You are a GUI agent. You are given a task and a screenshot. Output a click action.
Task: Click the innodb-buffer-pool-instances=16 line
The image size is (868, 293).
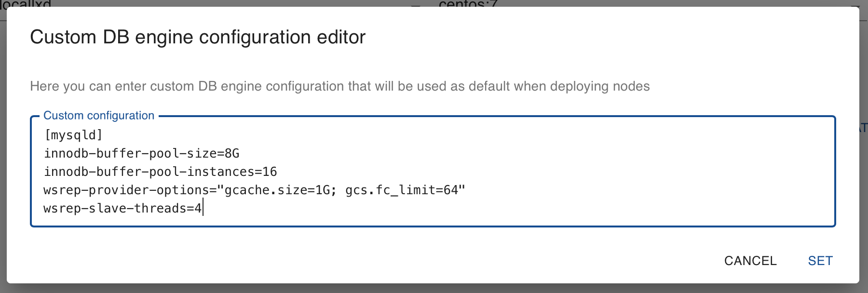161,172
